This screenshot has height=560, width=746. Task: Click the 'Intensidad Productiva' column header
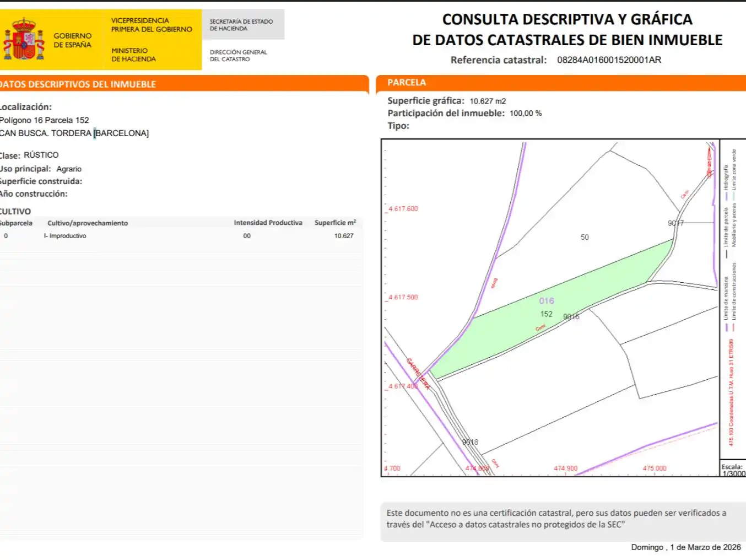click(268, 223)
